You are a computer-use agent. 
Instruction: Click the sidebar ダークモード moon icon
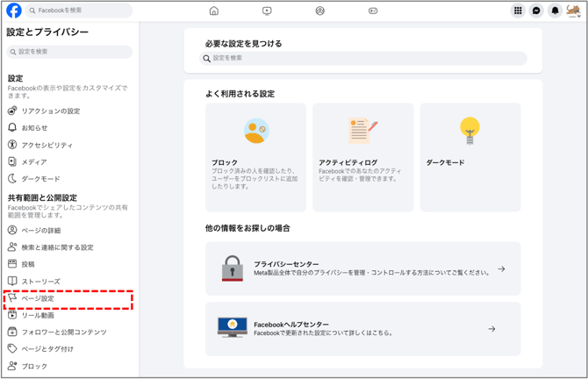click(x=12, y=178)
